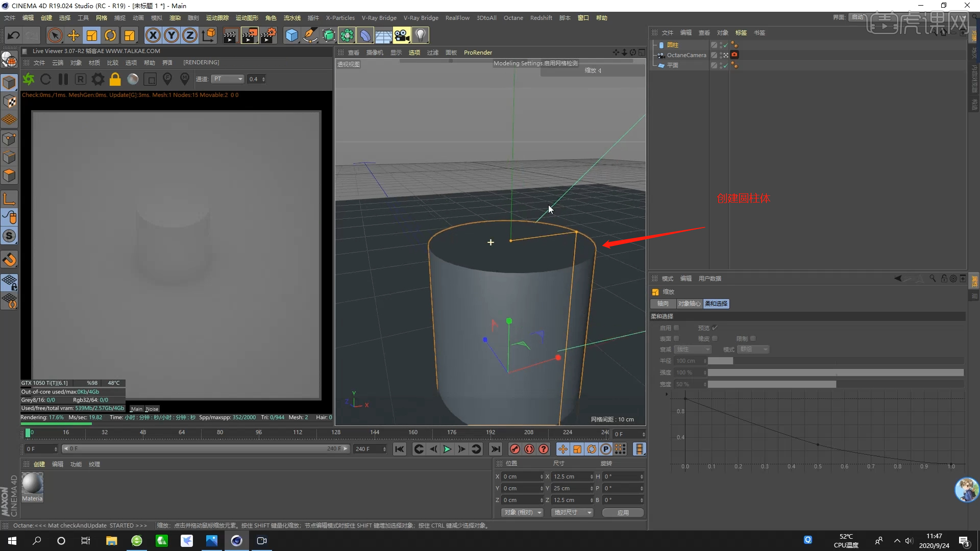Click the Octane send scene render icon

[29, 79]
